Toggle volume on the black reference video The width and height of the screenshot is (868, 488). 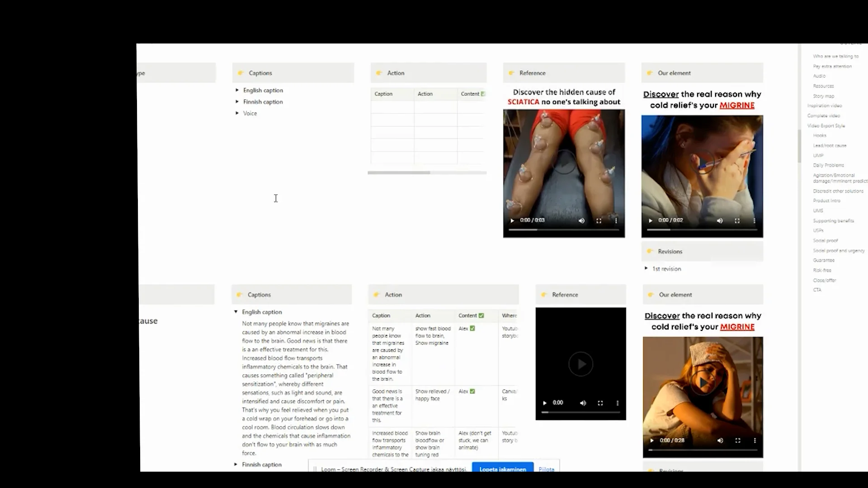click(x=583, y=403)
